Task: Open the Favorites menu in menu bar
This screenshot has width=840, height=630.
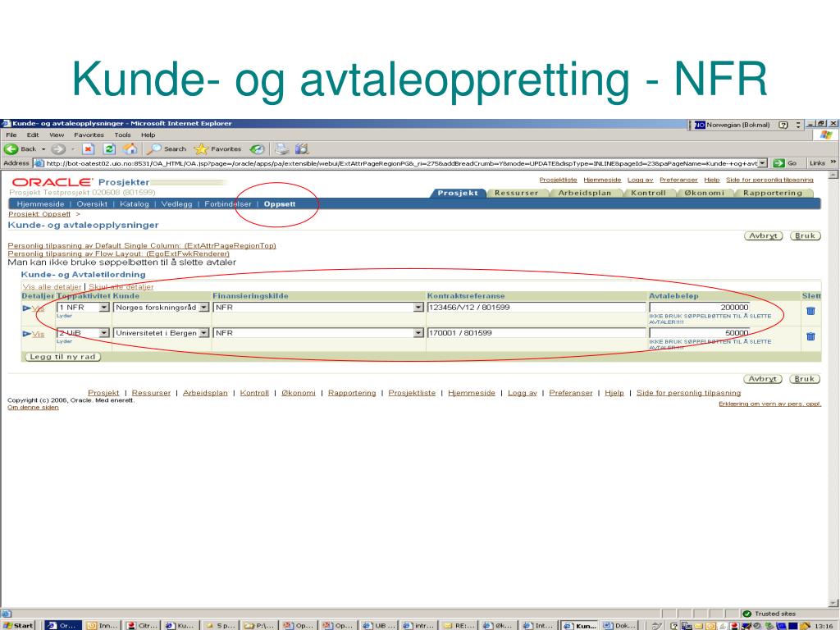Action: [89, 135]
